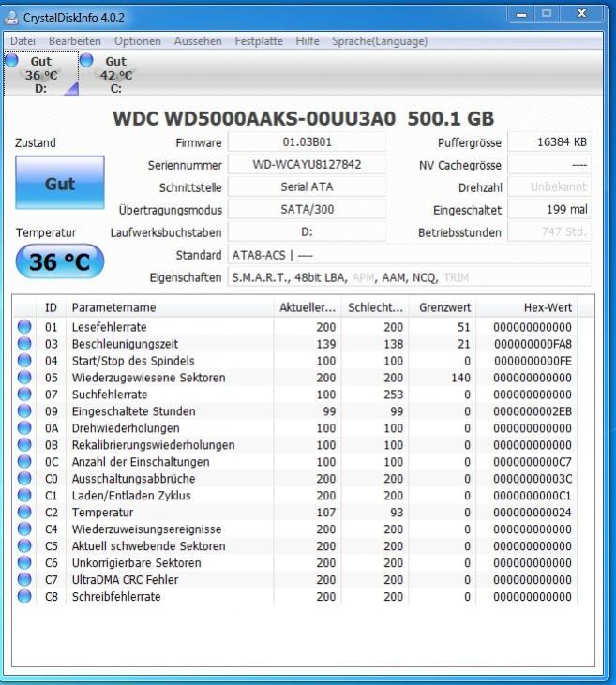
Task: Click status icon of Wiederzugewiesene Sektoren row
Action: pyautogui.click(x=24, y=377)
